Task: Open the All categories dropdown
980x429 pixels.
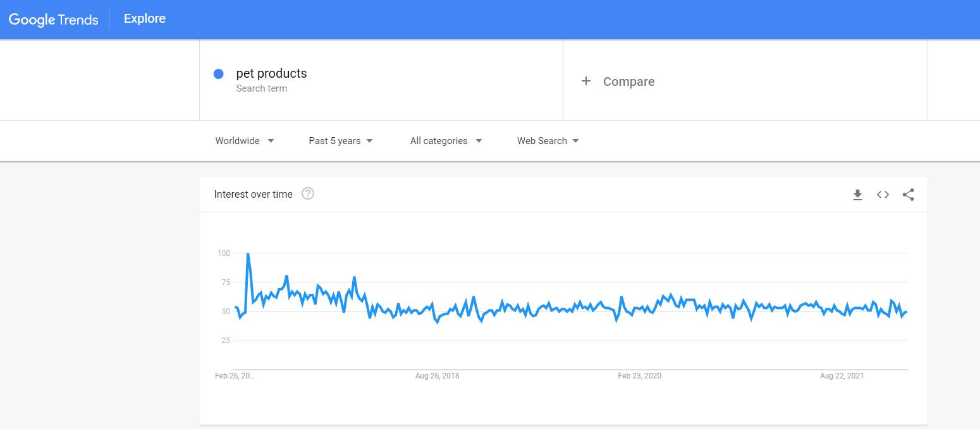Action: click(x=446, y=141)
